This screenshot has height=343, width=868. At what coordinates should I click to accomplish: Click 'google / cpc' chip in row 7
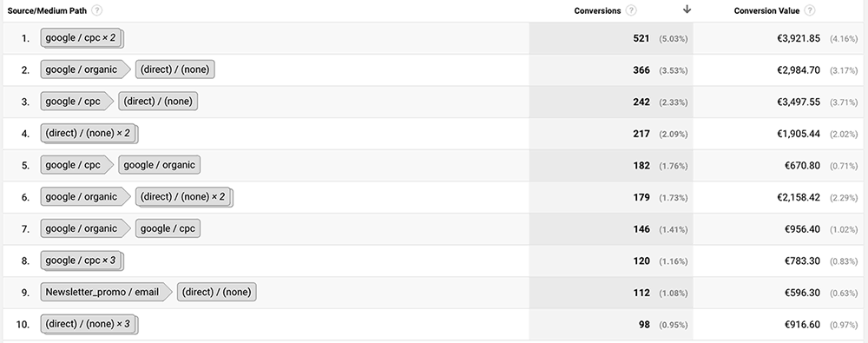tap(168, 228)
